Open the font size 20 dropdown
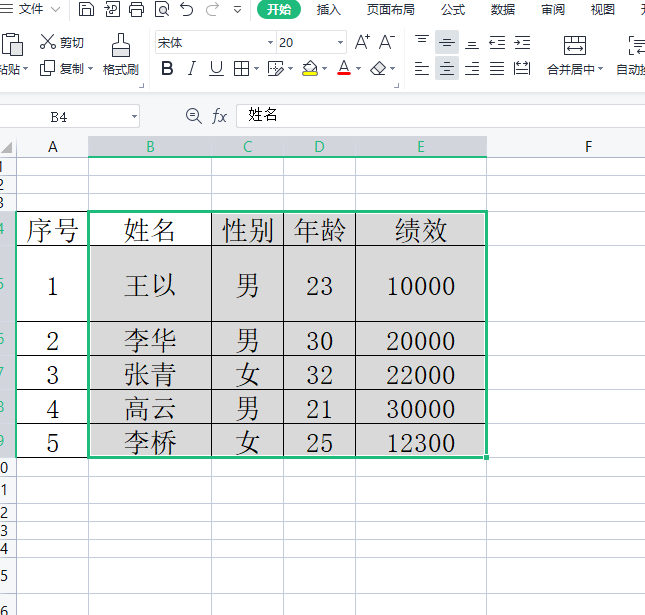This screenshot has height=615, width=645. point(341,42)
